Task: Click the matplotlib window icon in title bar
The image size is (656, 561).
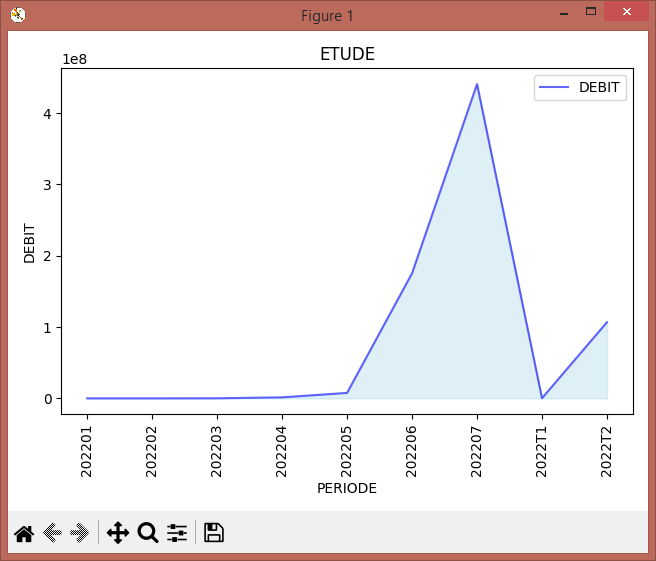Action: pos(18,15)
